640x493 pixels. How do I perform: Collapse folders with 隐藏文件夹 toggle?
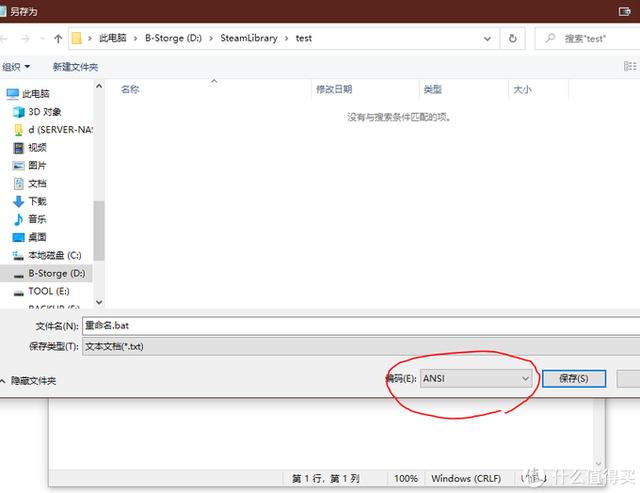[x=29, y=381]
